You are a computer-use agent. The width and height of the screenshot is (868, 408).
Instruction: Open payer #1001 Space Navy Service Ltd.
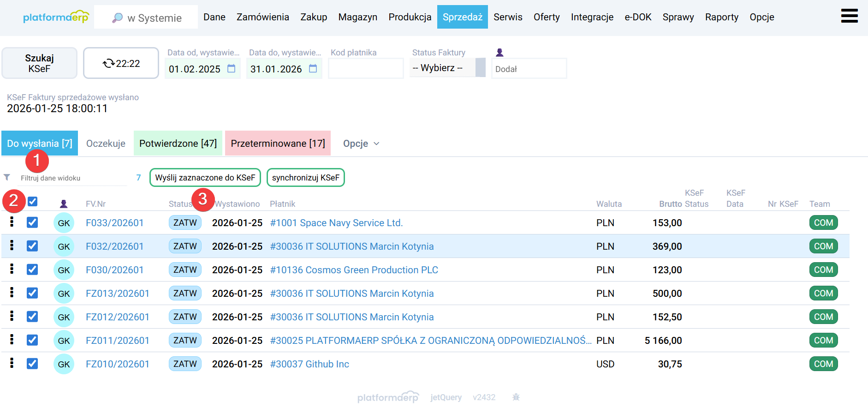[x=336, y=223]
